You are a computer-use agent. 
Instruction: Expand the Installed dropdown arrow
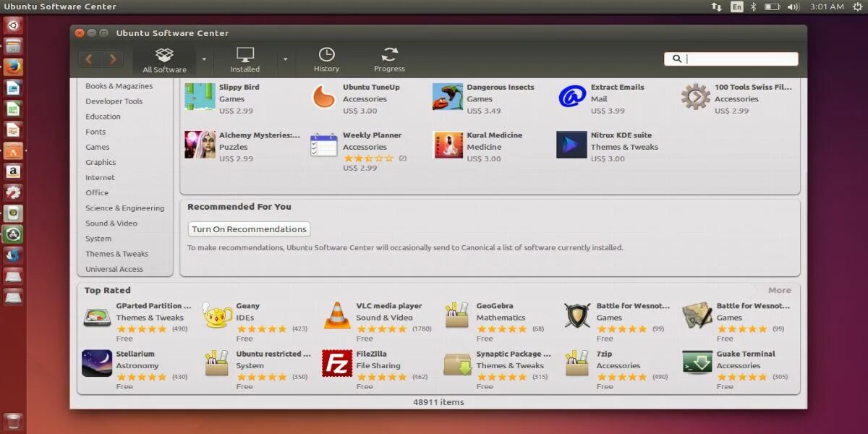tap(285, 59)
